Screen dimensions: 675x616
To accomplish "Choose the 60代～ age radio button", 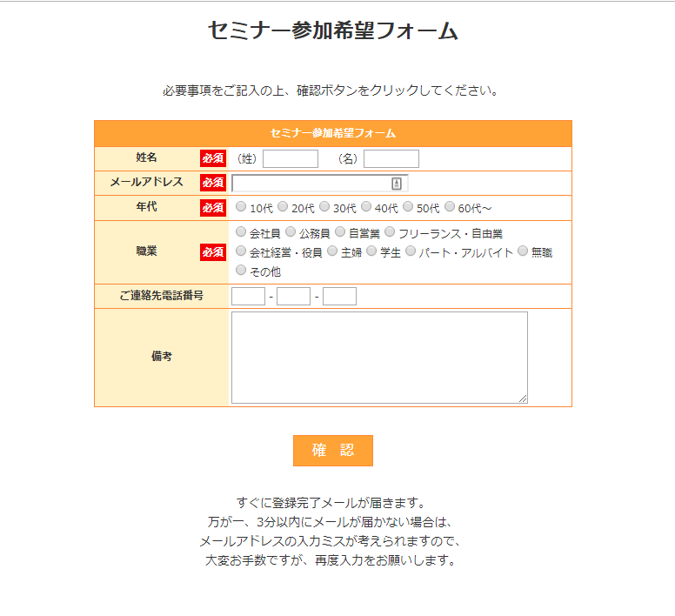I will (450, 207).
